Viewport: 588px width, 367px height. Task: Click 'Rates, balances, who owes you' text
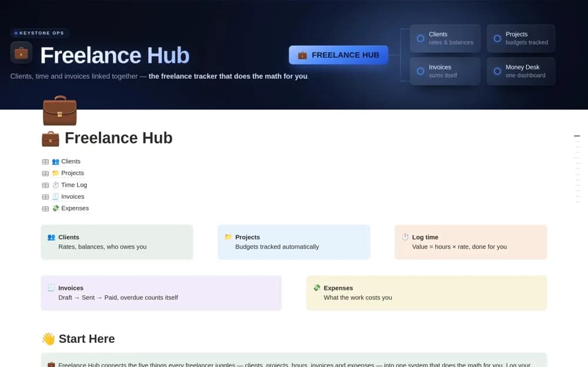pos(102,246)
